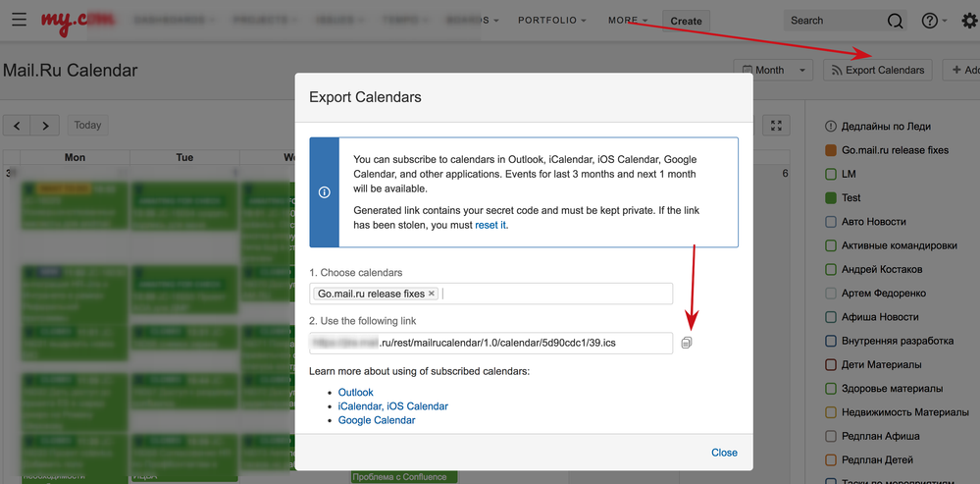Click the Дедлайны по Леди info icon
Image resolution: width=980 pixels, height=484 pixels.
(831, 127)
